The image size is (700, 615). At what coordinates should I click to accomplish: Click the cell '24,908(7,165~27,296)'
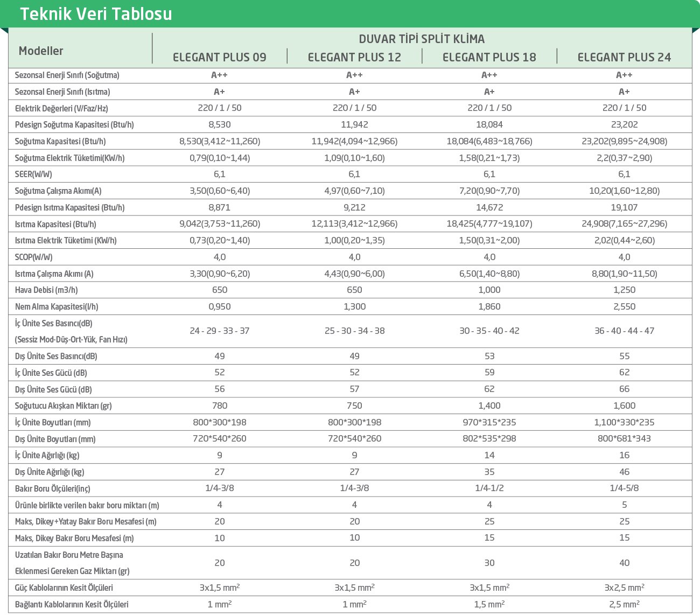(x=625, y=223)
